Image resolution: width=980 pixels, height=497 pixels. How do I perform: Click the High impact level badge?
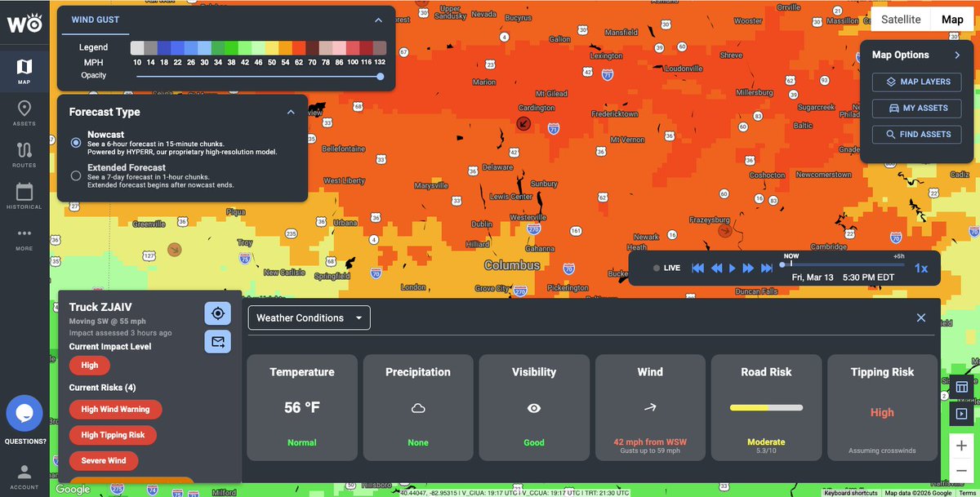pos(90,366)
